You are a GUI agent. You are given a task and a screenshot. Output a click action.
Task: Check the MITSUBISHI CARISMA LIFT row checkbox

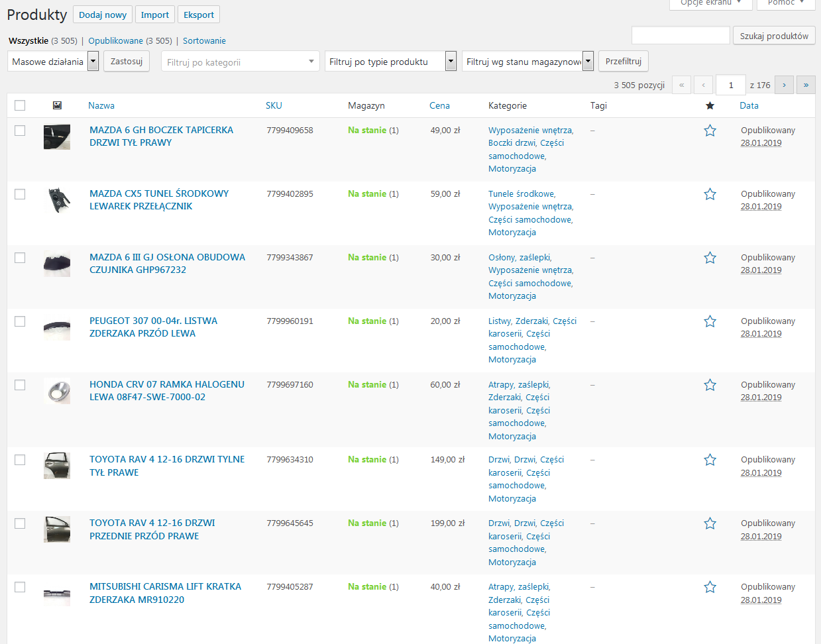[x=20, y=587]
